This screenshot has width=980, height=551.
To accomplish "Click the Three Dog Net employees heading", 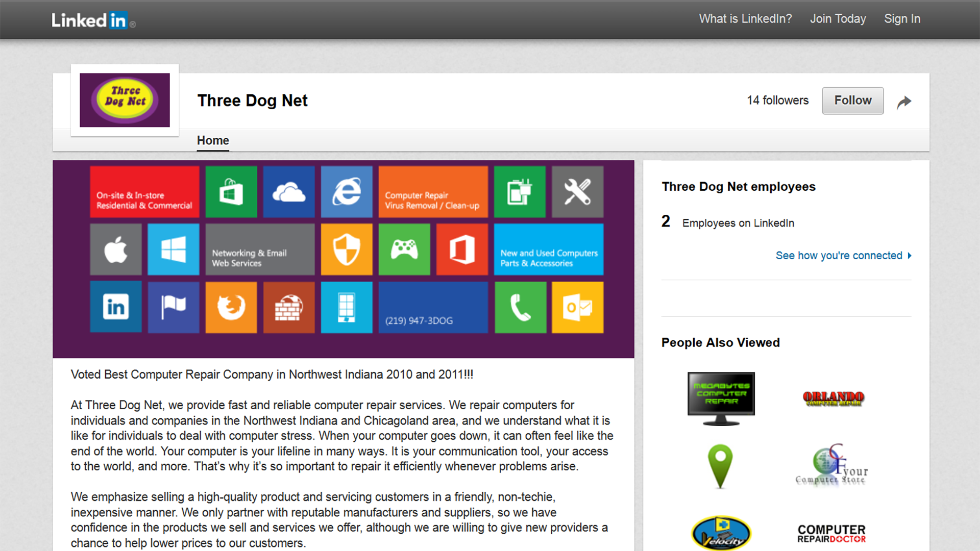I will pos(739,187).
